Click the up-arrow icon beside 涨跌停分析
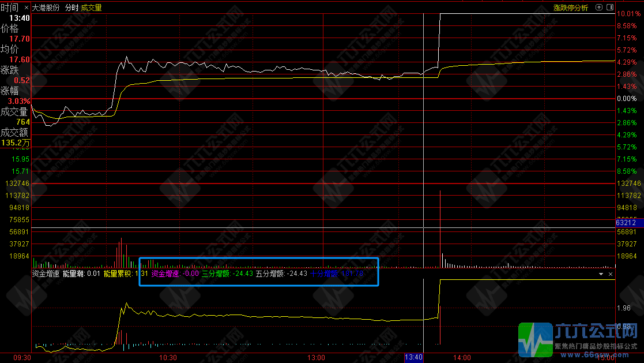The width and height of the screenshot is (644, 363). click(599, 8)
